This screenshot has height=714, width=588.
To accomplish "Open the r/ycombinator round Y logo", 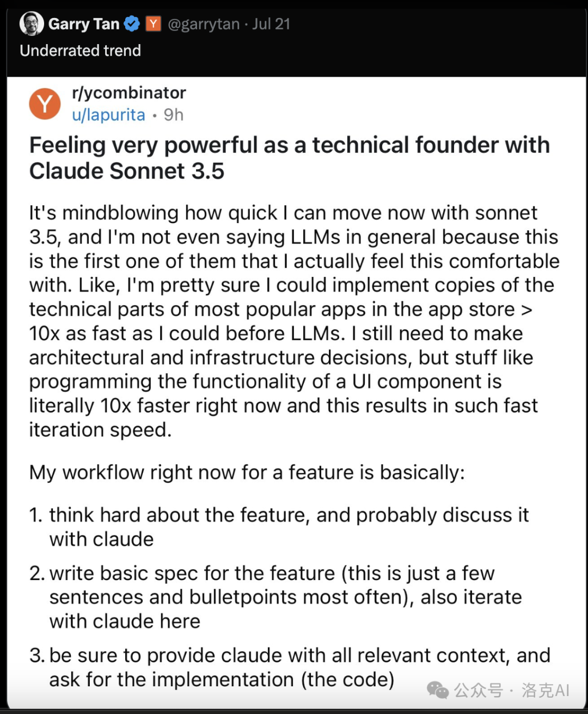I will (45, 103).
